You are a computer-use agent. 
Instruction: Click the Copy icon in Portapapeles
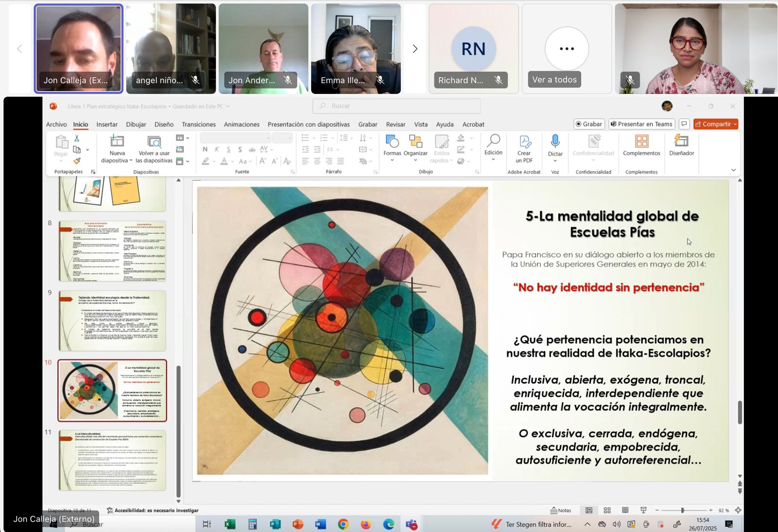pyautogui.click(x=77, y=150)
